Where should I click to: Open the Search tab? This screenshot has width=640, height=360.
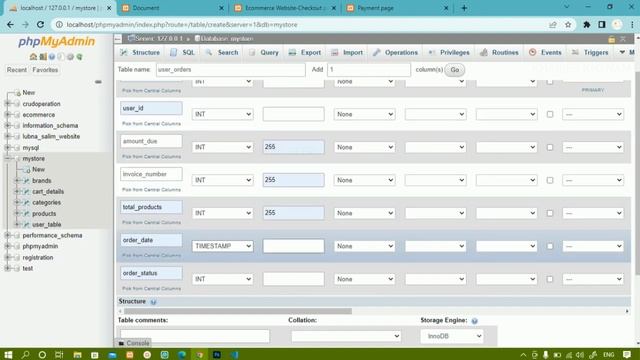click(x=222, y=53)
